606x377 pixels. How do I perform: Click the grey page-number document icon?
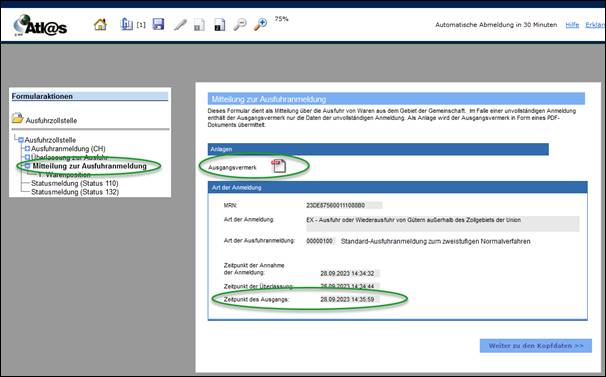pos(199,25)
